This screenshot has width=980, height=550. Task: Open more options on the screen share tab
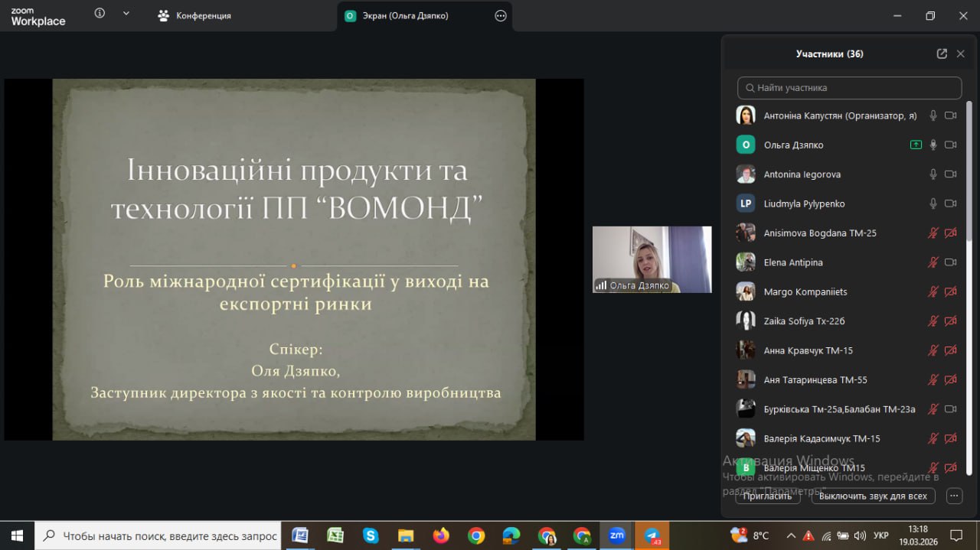pos(501,15)
